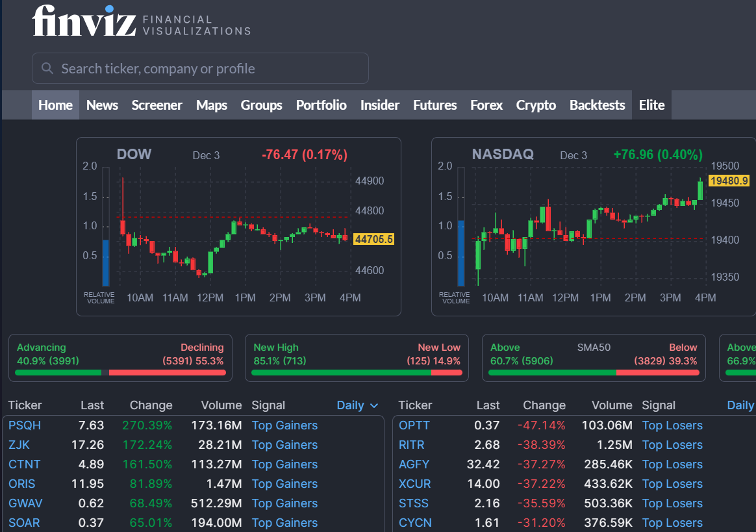This screenshot has height=532, width=756.
Task: Click the NASDAQ relative volume bar
Action: click(x=461, y=253)
